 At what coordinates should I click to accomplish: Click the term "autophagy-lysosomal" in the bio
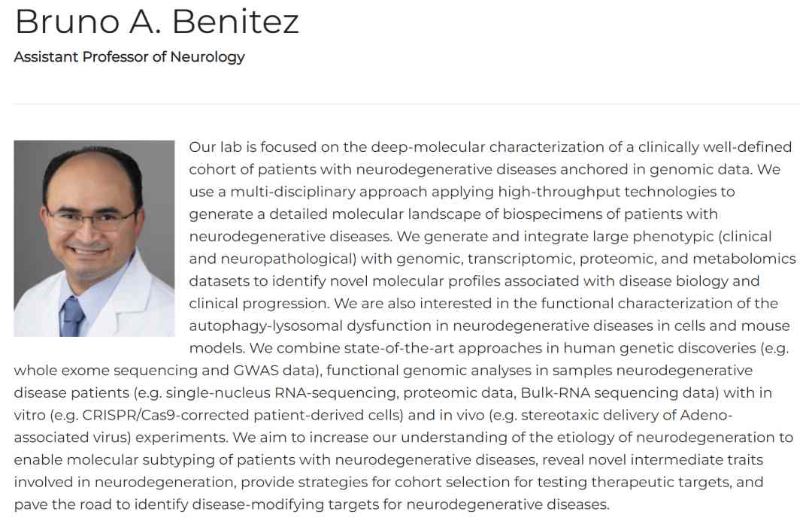coord(258,326)
